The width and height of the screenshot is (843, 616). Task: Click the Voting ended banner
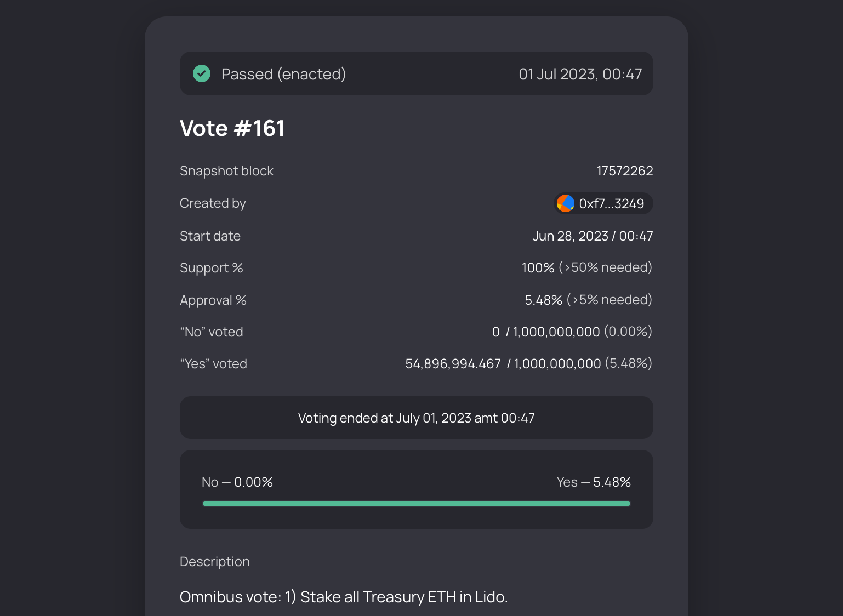(x=417, y=418)
